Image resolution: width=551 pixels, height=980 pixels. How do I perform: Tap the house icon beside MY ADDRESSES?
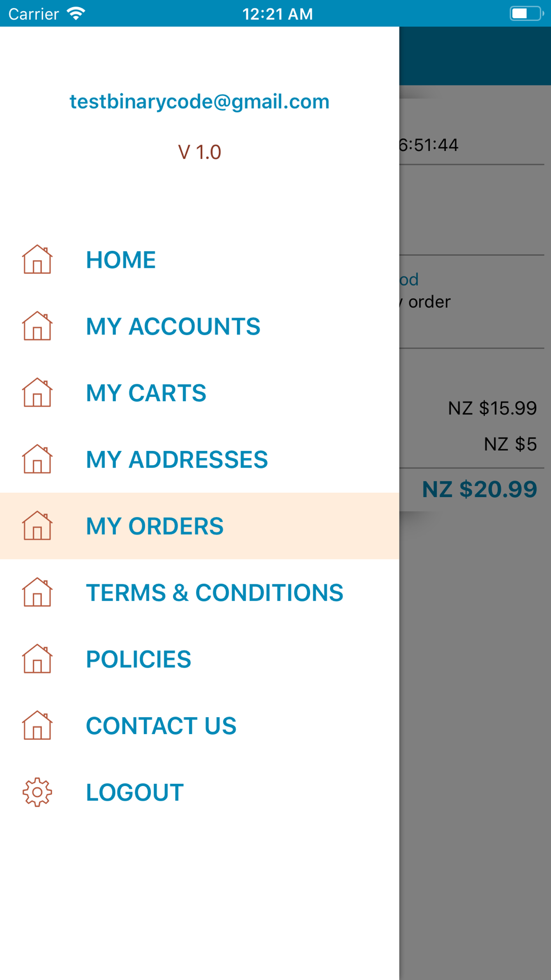(x=37, y=459)
